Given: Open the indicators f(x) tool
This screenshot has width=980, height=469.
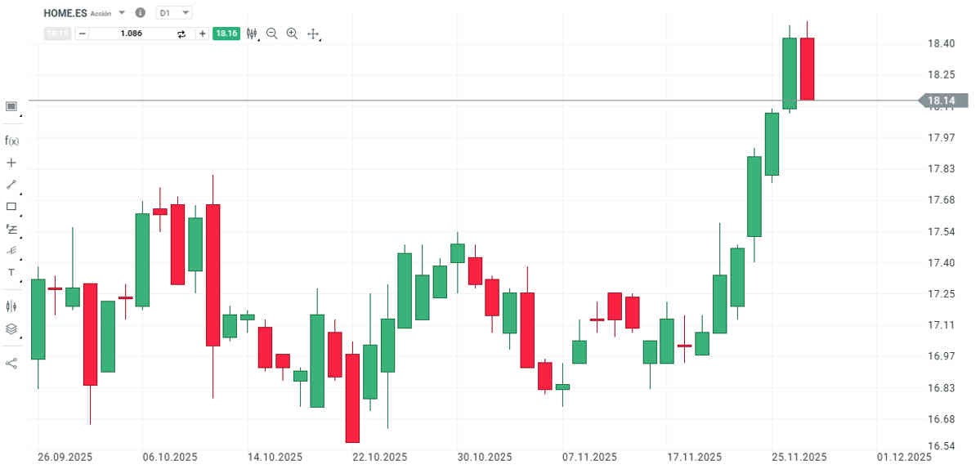Looking at the screenshot, I should pos(11,141).
